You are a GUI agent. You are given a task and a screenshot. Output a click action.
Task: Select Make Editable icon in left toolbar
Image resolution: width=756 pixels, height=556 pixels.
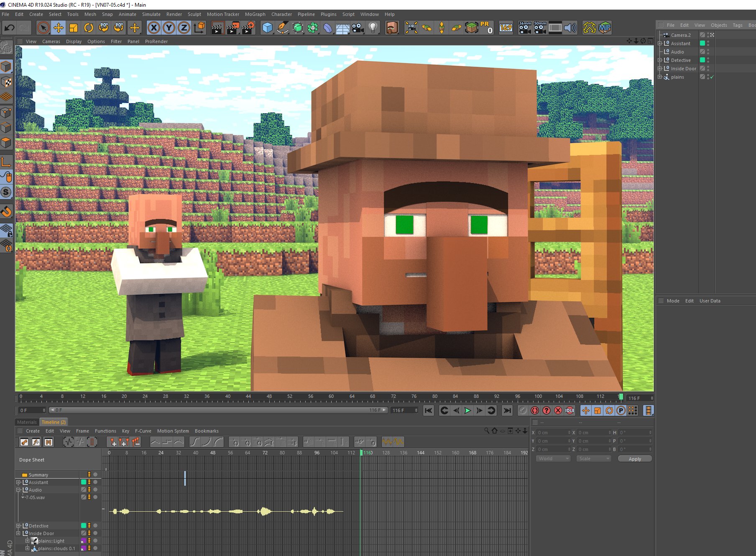click(x=6, y=48)
